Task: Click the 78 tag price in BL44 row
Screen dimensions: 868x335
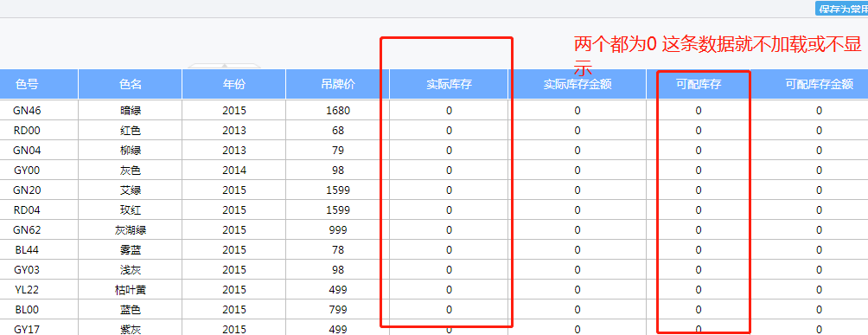Action: [x=338, y=250]
